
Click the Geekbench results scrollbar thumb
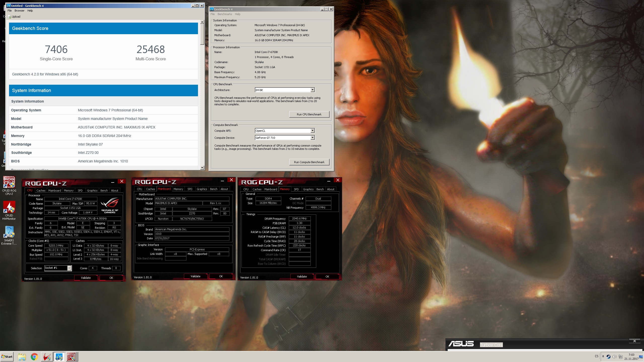tap(202, 34)
